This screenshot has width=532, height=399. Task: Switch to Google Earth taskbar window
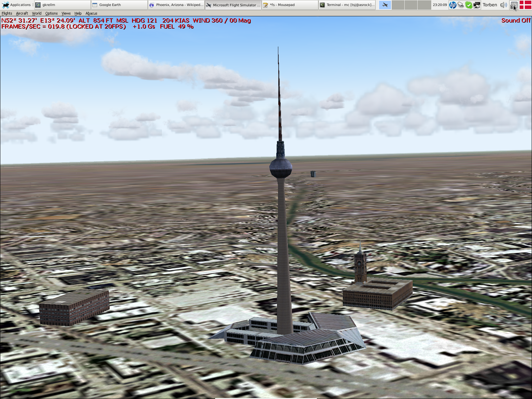pyautogui.click(x=119, y=5)
